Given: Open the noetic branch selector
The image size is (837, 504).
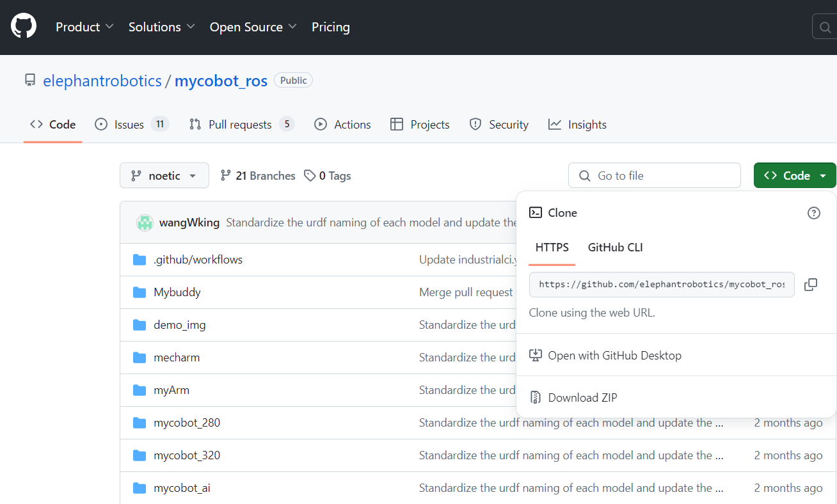Looking at the screenshot, I should pyautogui.click(x=164, y=175).
